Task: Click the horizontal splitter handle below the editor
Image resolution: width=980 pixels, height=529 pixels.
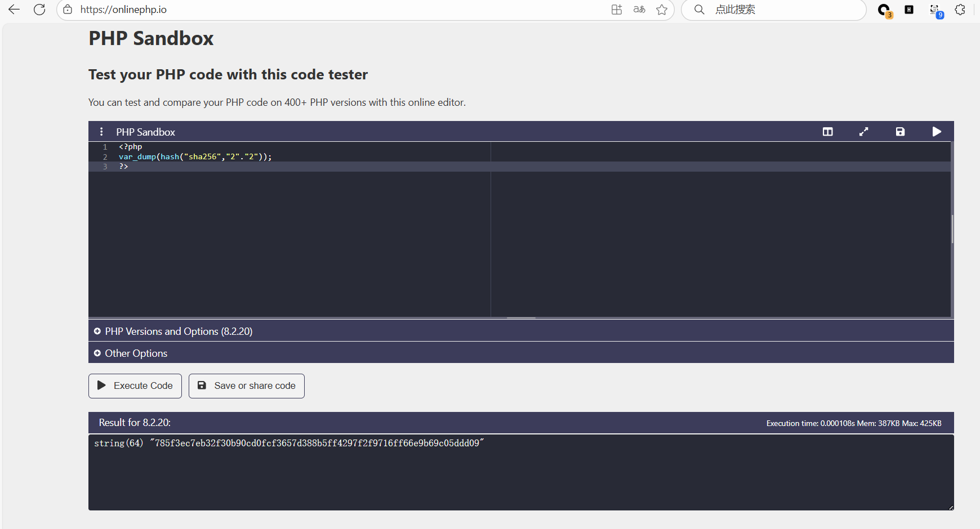Action: pyautogui.click(x=521, y=318)
